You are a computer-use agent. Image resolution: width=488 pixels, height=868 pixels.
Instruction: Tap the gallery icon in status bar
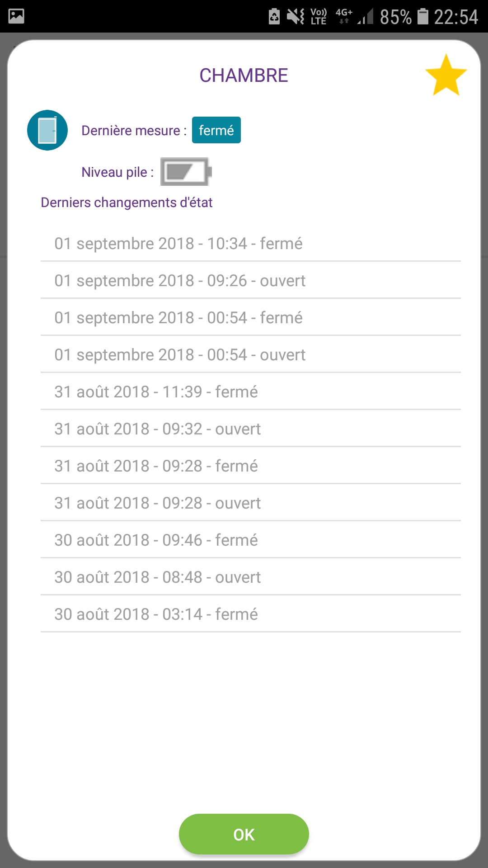click(x=16, y=16)
